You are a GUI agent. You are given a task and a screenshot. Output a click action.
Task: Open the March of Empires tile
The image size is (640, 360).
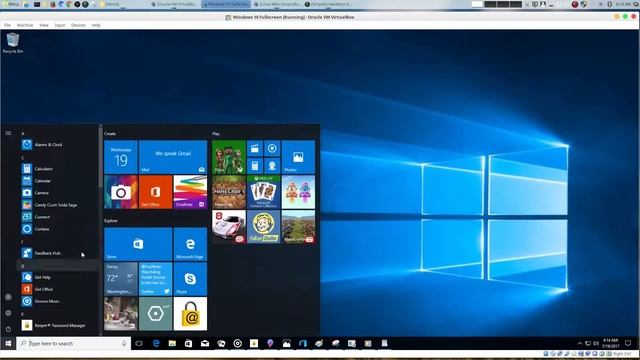298,227
